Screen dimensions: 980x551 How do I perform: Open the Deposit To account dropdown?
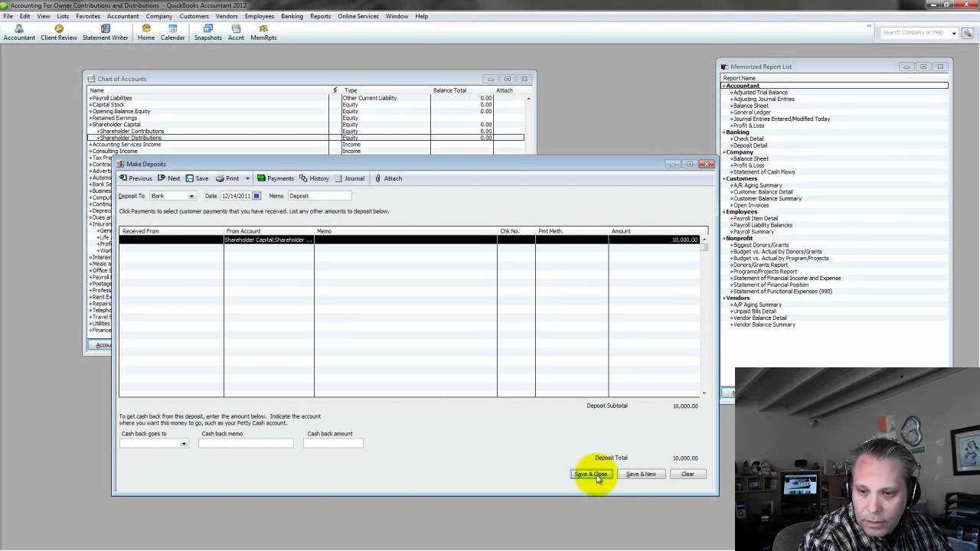click(191, 196)
